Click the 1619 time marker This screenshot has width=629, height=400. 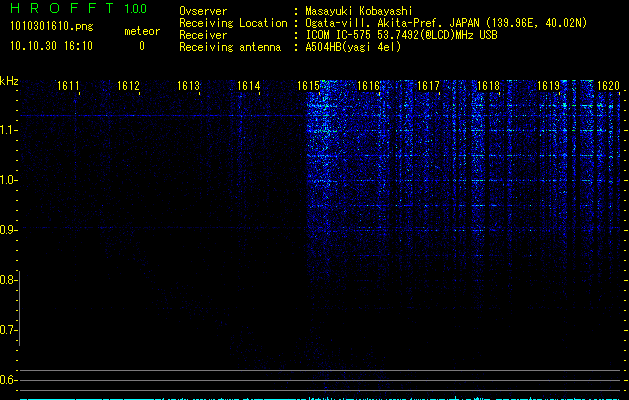coord(548,86)
